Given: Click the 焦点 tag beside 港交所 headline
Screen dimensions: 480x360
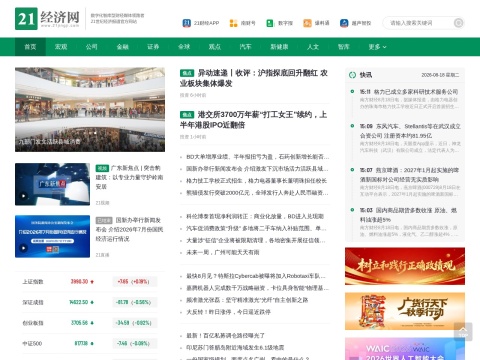Looking at the screenshot, I should coord(187,115).
